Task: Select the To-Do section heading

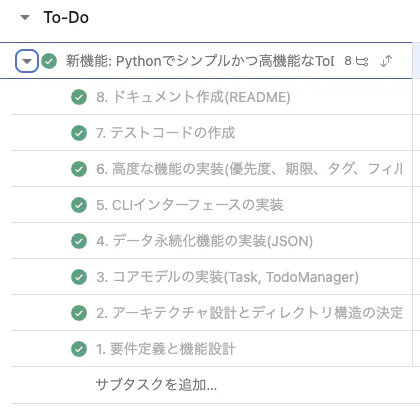Action: point(66,17)
